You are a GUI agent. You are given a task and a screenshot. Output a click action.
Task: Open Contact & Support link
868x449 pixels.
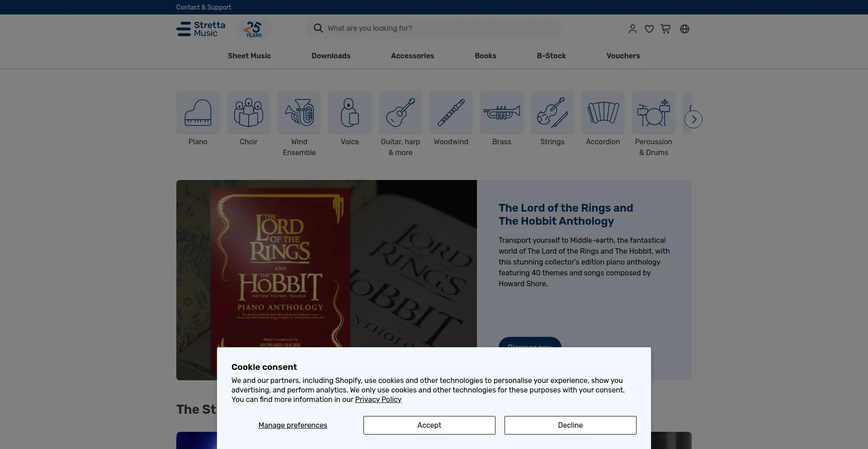click(203, 7)
